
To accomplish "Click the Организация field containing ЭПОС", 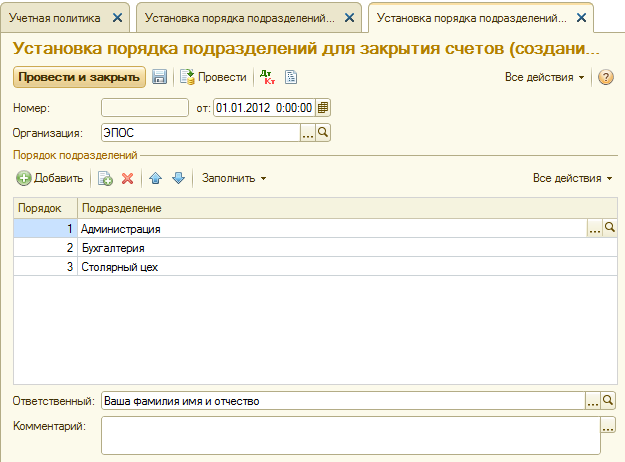I will click(200, 133).
